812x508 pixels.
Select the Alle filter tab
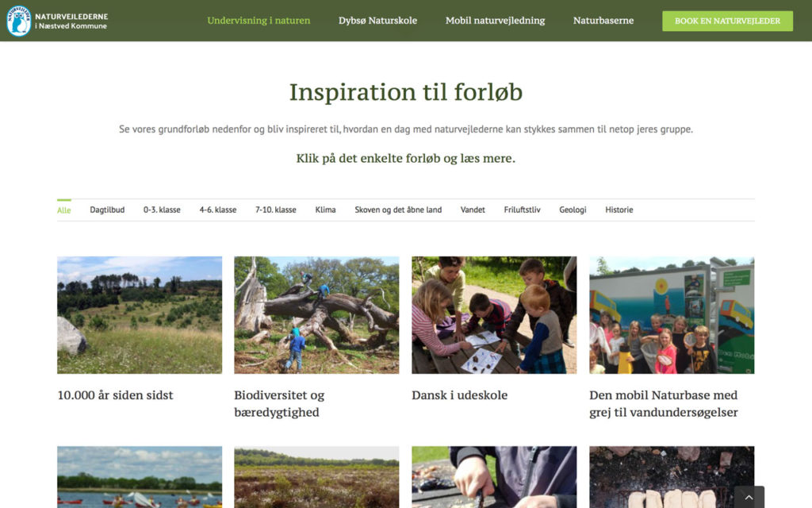[x=63, y=210]
